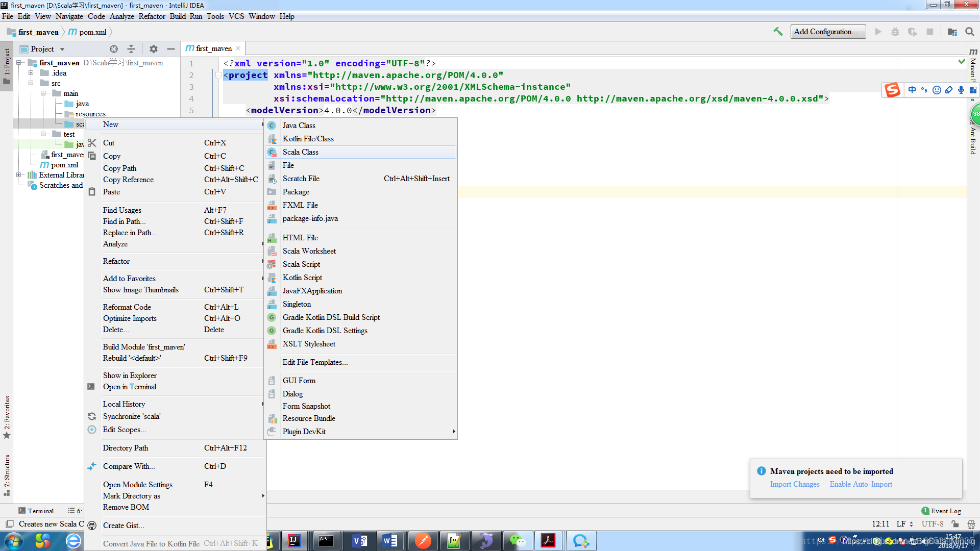Close the first_maven editor tab
The height and width of the screenshot is (551, 980).
click(238, 48)
